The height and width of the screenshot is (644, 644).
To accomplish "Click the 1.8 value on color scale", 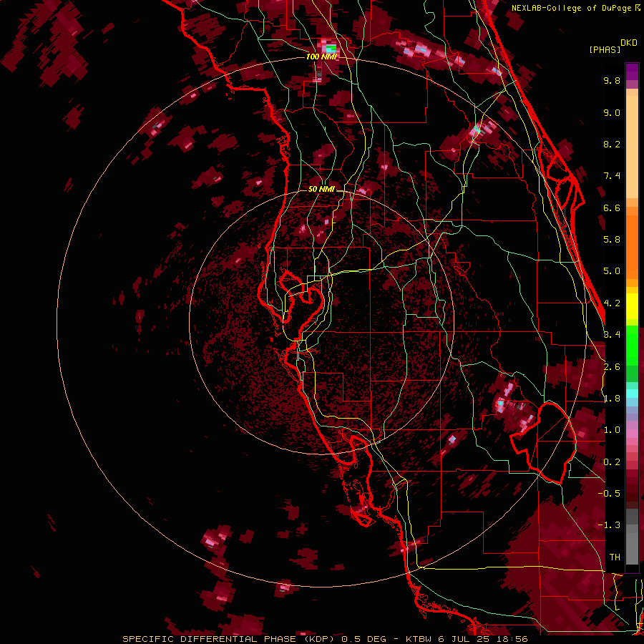I will [x=612, y=399].
